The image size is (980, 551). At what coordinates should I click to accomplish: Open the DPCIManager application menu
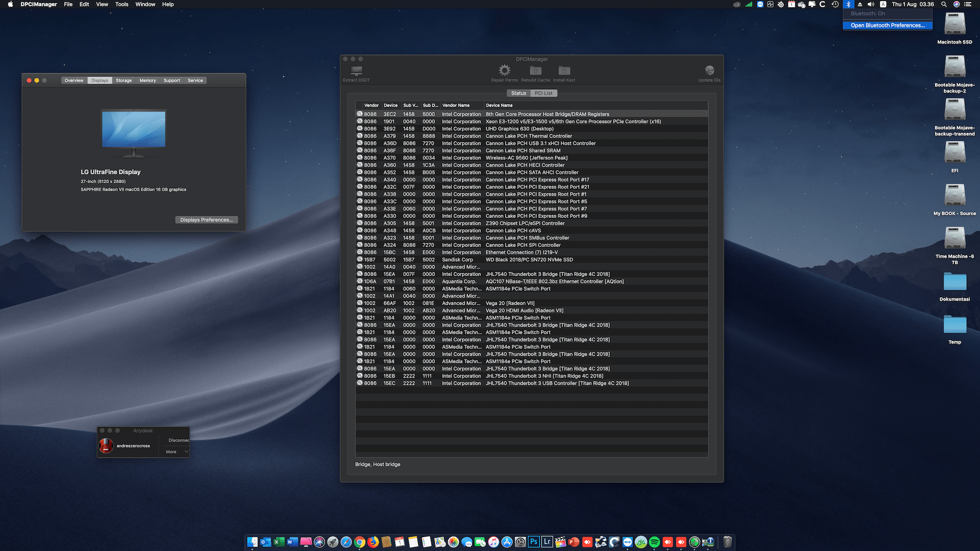39,4
